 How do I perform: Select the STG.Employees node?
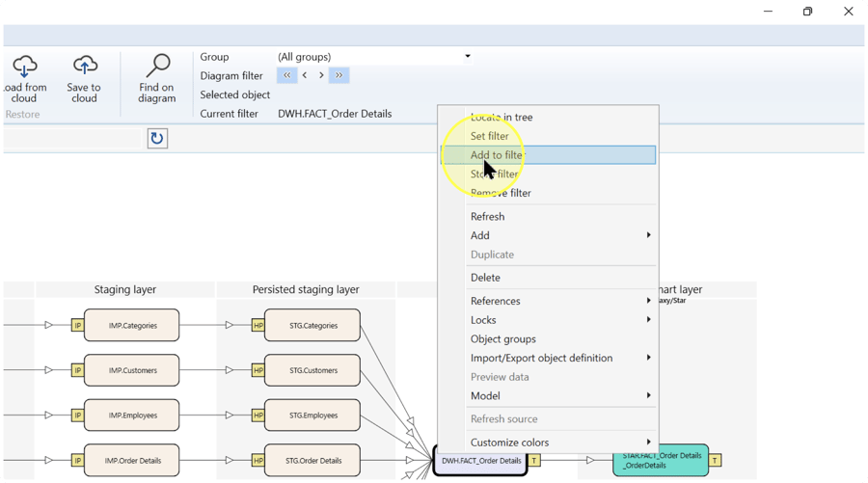(x=312, y=415)
